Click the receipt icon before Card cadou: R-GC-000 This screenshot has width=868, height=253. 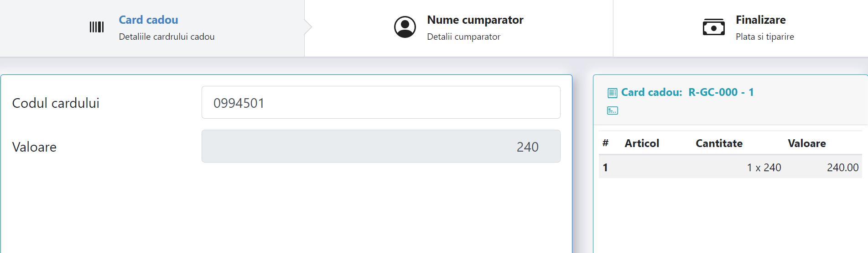coord(613,93)
